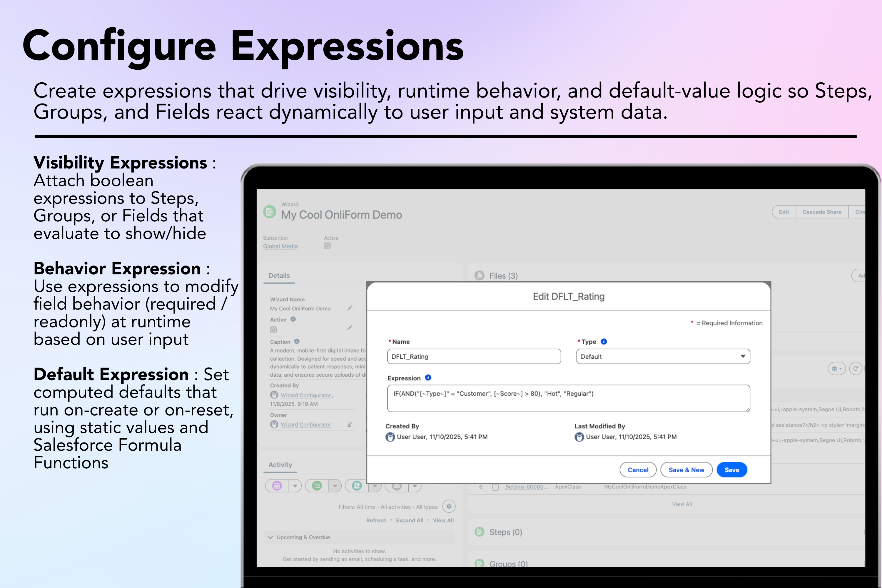
Task: Click the Cancel button
Action: pos(638,470)
